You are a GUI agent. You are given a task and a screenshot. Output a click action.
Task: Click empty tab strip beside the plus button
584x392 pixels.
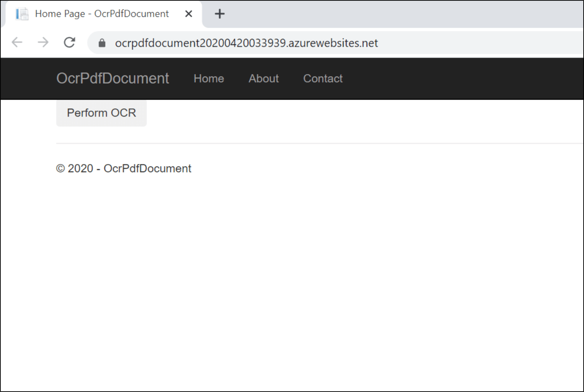click(392, 14)
